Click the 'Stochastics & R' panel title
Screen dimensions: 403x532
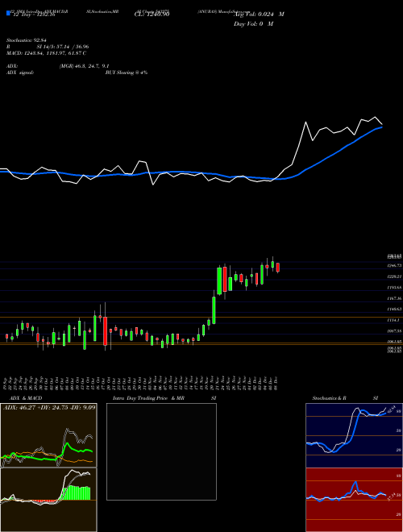tap(330, 398)
